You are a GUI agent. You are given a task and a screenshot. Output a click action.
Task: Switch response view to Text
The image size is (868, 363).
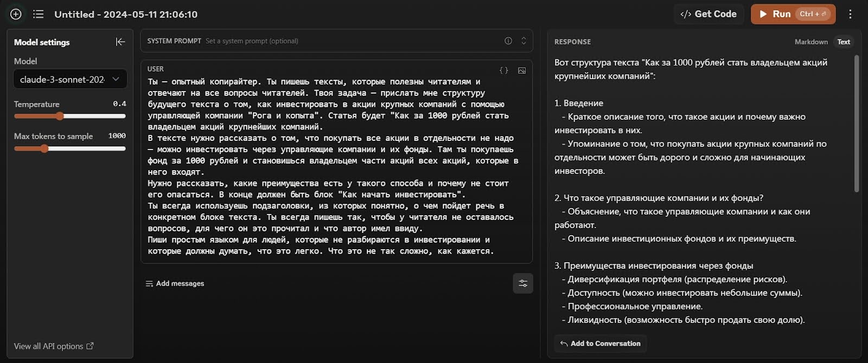(844, 42)
